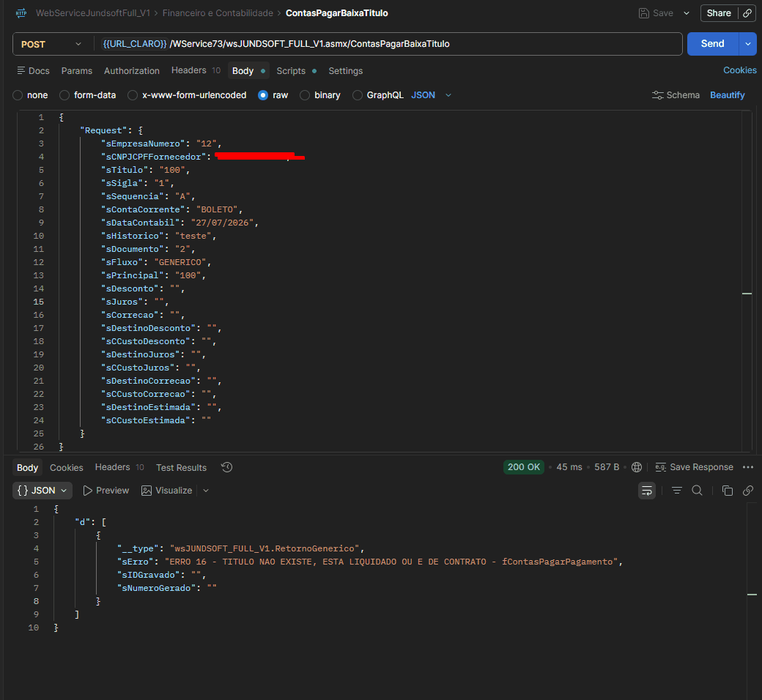The image size is (762, 700).
Task: Click the blue Send button
Action: click(712, 44)
